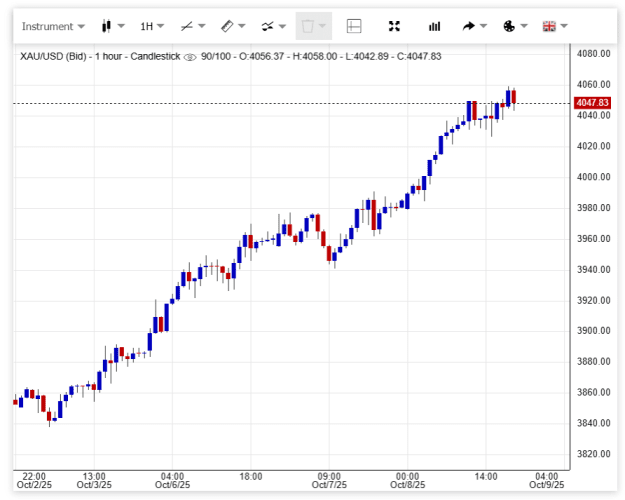
Task: Select the ruler measurement tool
Action: (227, 26)
